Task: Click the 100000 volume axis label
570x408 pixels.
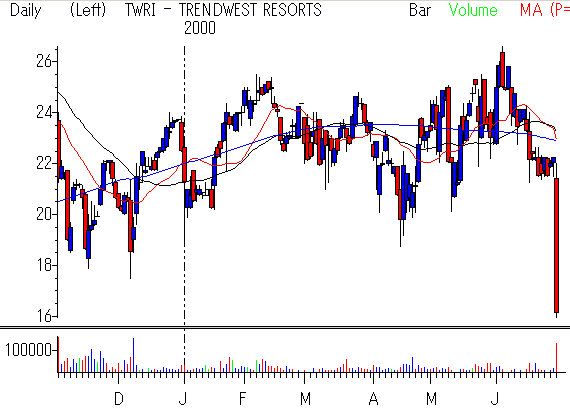Action: (x=28, y=350)
